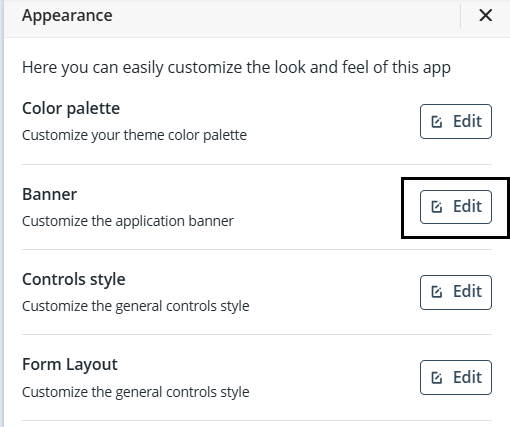Click the Color palette heading
The image size is (510, 427).
click(71, 109)
